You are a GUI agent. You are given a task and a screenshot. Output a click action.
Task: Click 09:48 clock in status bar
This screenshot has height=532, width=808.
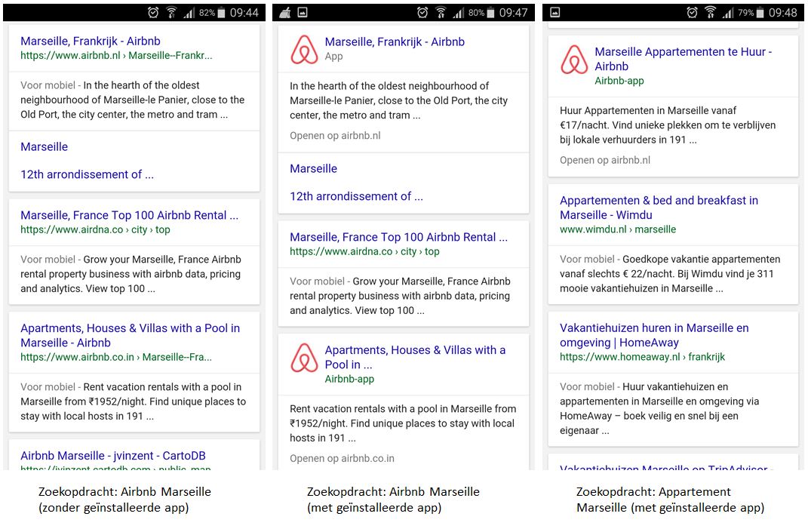click(783, 12)
